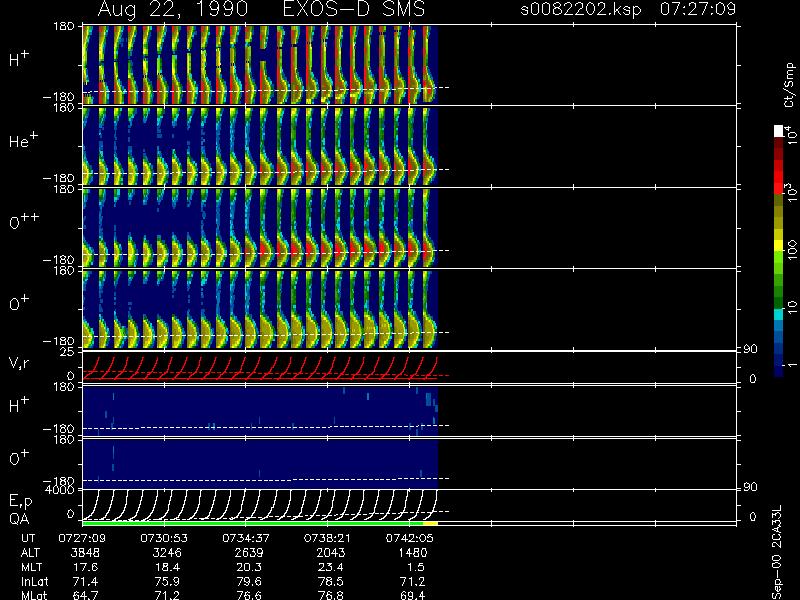Pick the white top swatch of the colorbar

click(x=779, y=131)
